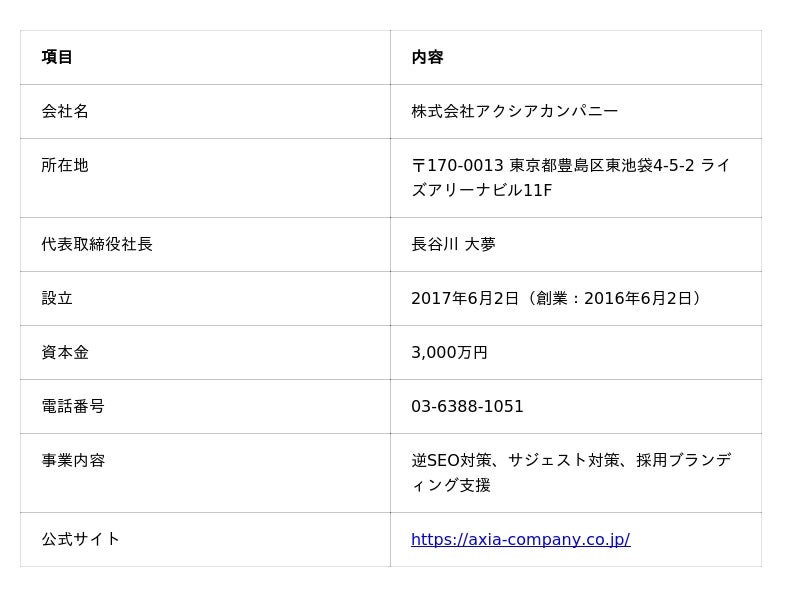800x597 pixels.
Task: Click the 内容 column header
Action: (427, 57)
